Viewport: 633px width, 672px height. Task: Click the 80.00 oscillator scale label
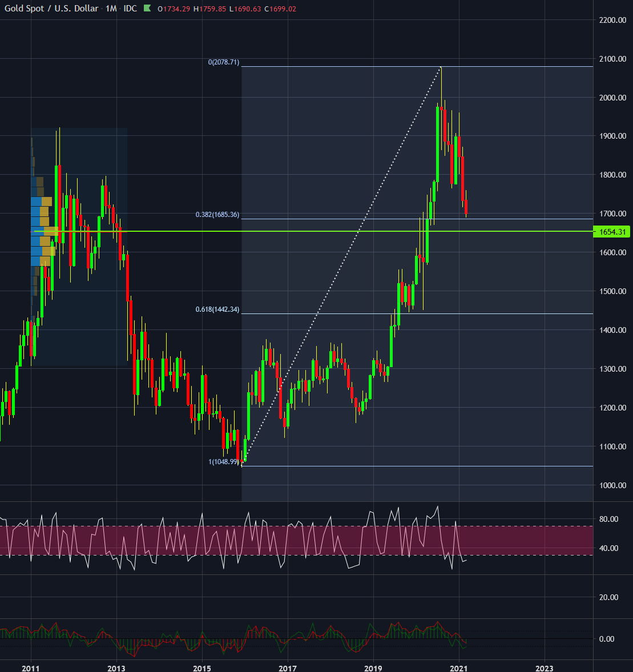pos(608,519)
